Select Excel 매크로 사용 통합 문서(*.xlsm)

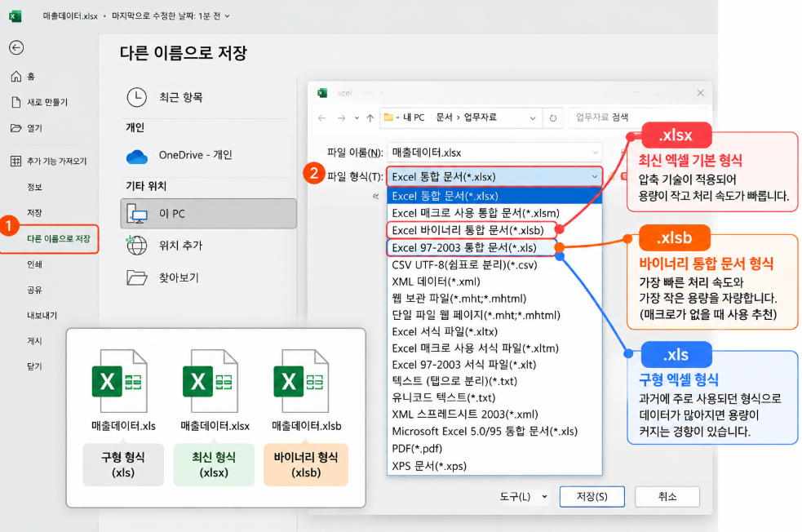tap(494, 213)
